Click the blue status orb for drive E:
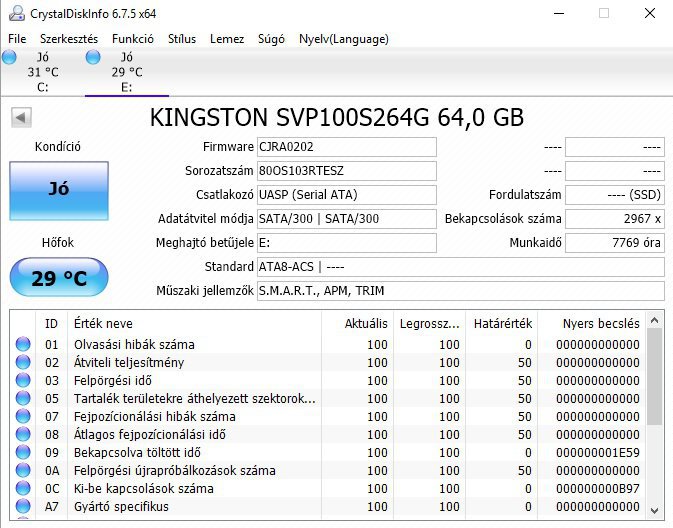 point(93,57)
